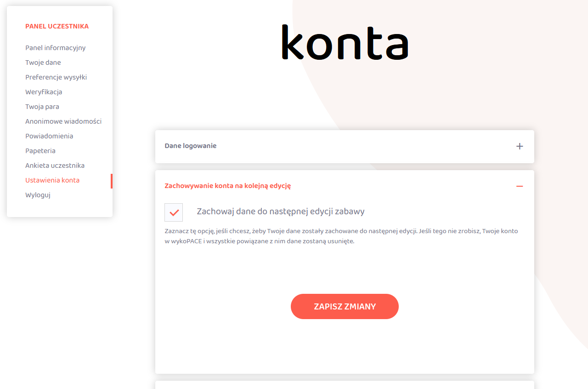Viewport: 588px width, 389px height.
Task: Open Panel informacyjny in sidebar
Action: 55,48
